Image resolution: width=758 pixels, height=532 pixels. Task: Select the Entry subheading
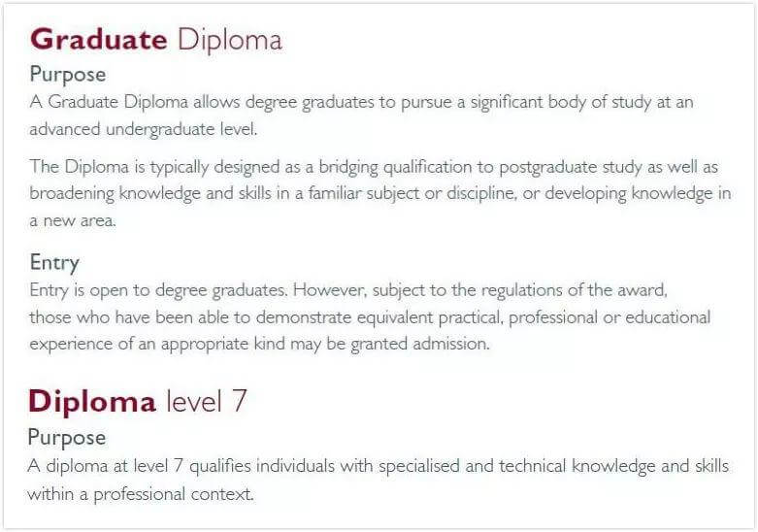point(54,262)
